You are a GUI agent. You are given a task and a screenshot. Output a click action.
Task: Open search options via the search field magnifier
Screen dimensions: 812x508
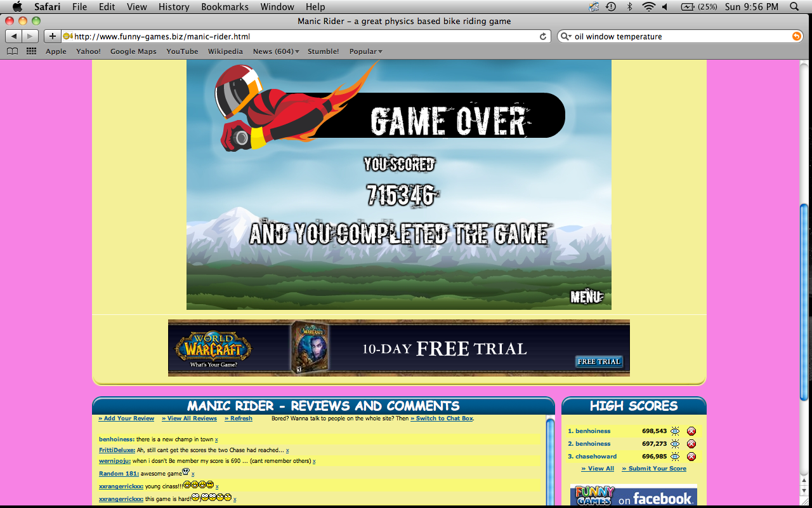(x=565, y=36)
